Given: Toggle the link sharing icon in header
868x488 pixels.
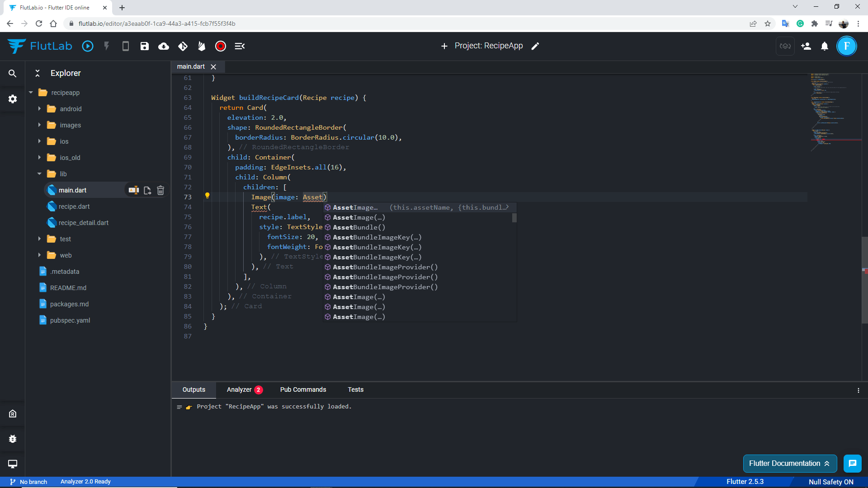Looking at the screenshot, I should (x=785, y=46).
